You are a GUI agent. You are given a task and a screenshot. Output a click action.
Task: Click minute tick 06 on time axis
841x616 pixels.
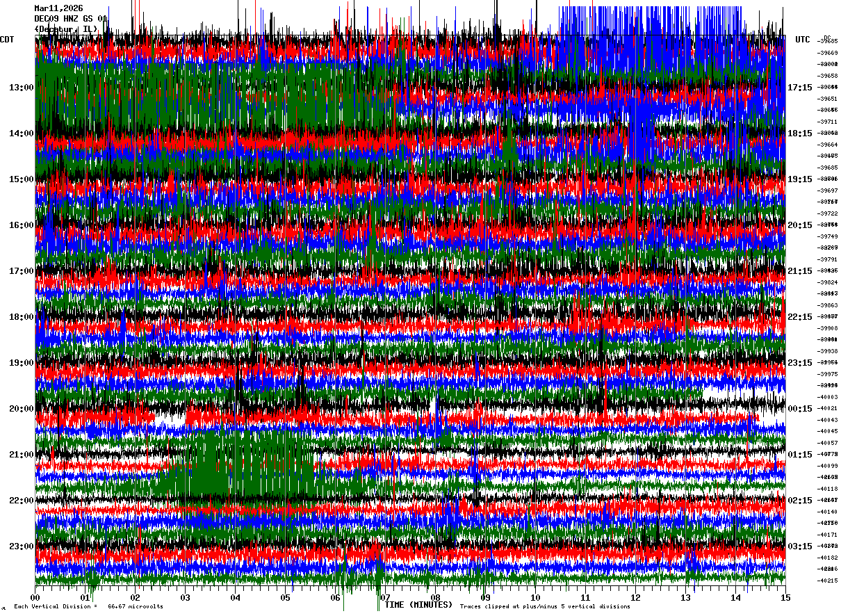(x=336, y=597)
